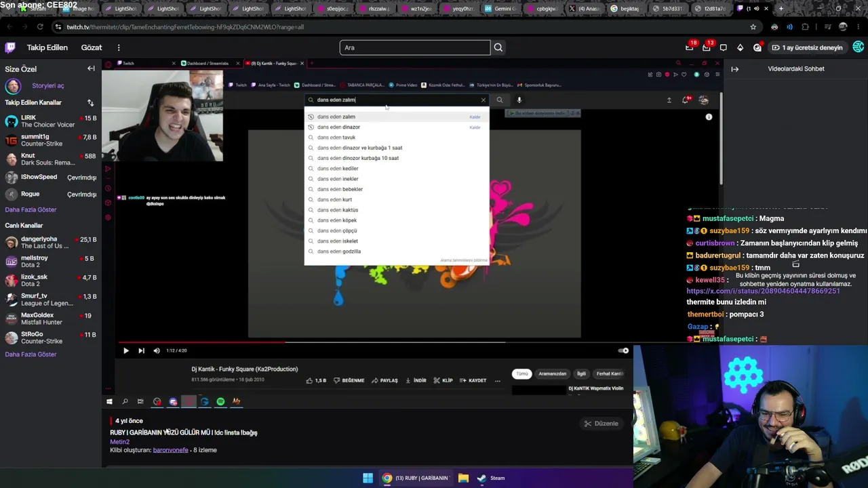Open the Twitch more options three-dot menu

pyautogui.click(x=119, y=47)
